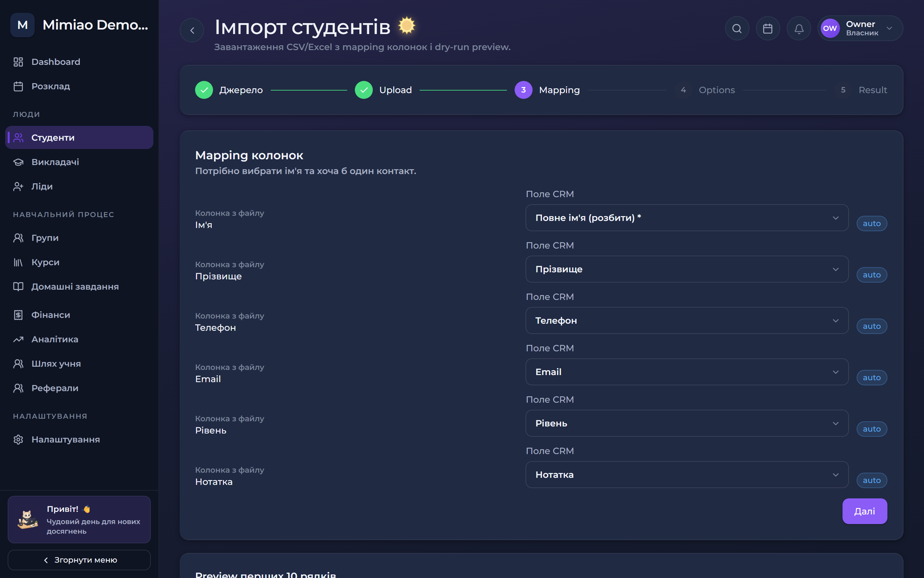
Task: Go to Викладачі section
Action: (x=79, y=162)
